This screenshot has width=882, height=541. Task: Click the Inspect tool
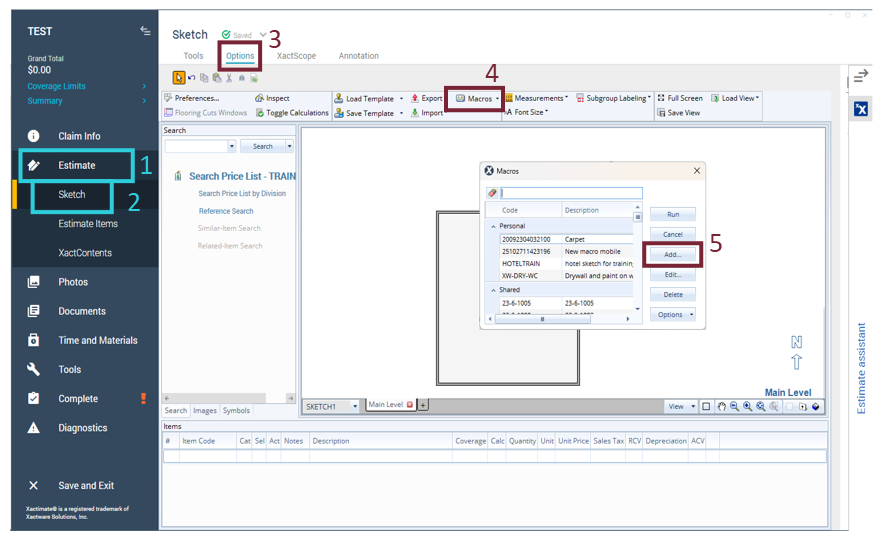point(272,98)
